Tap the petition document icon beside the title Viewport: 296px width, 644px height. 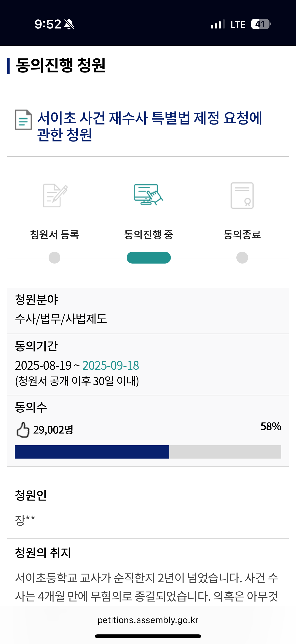[23, 120]
